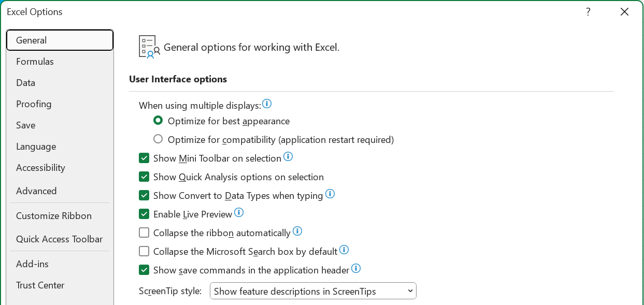Click info icon next to Mini Toolbar option

(288, 156)
